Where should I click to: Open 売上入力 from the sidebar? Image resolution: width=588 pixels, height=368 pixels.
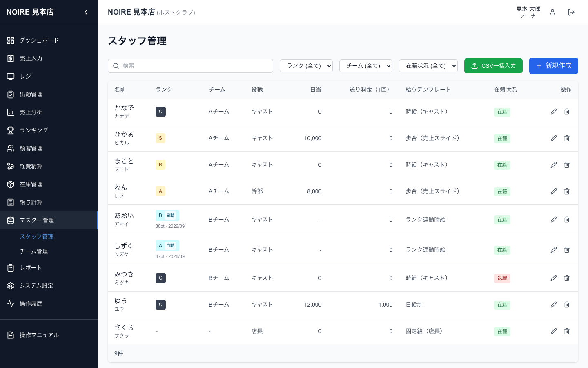tap(49, 58)
